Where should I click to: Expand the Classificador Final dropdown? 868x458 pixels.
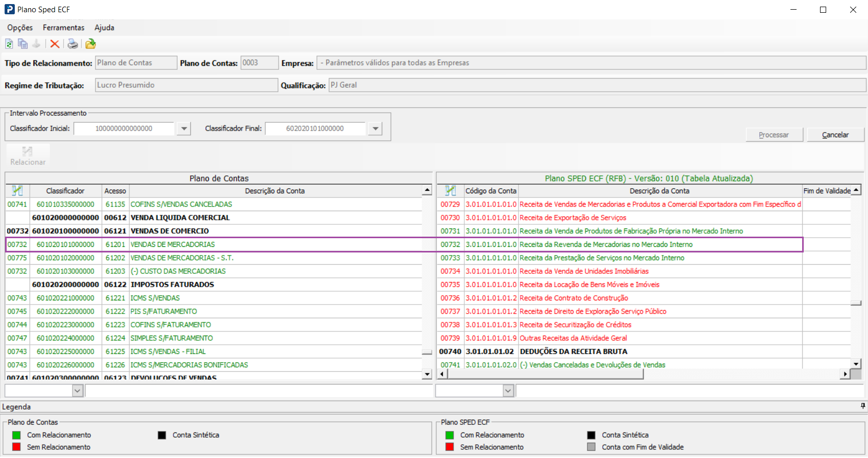(376, 129)
